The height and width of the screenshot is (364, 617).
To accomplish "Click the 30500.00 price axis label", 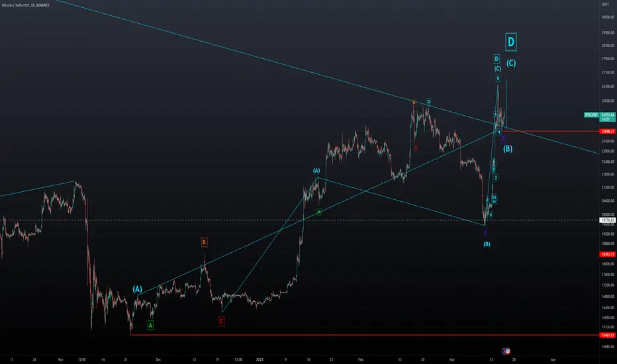I will 608,17.
